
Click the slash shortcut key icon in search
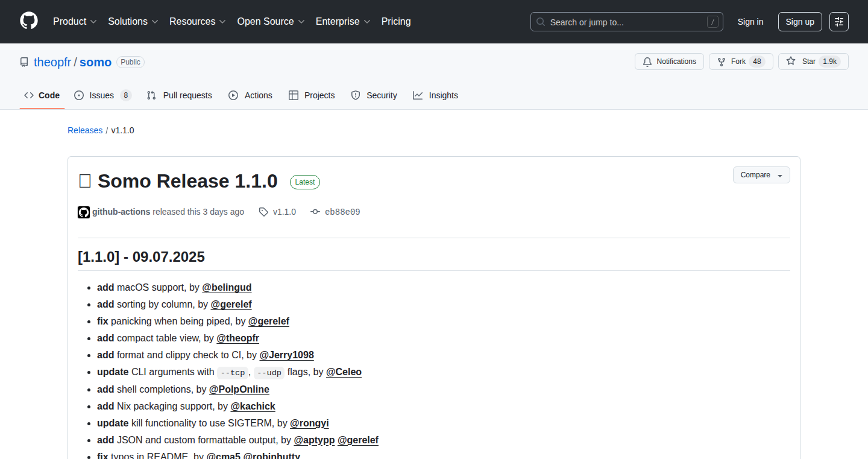point(713,22)
